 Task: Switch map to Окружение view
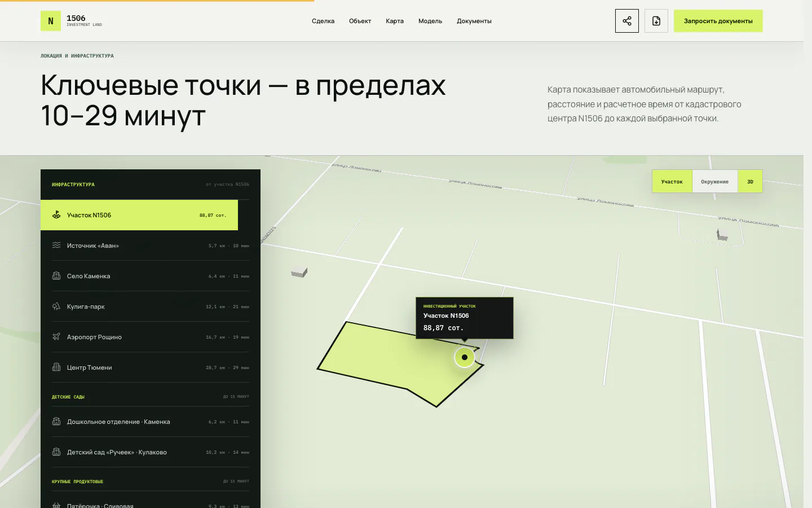click(x=715, y=181)
